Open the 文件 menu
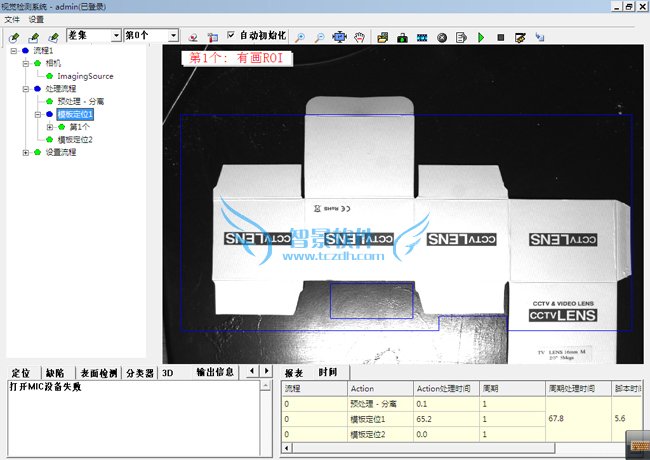 (x=12, y=19)
